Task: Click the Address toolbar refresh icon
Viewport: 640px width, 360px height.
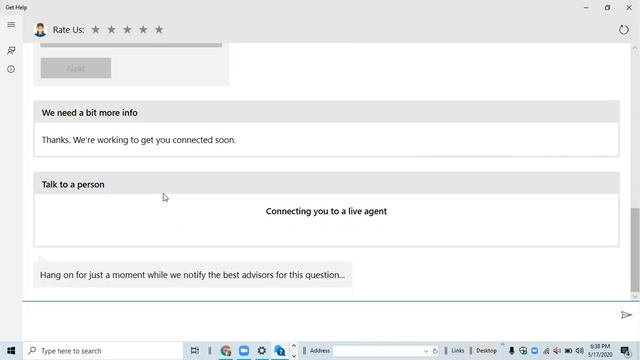Action: (x=435, y=351)
